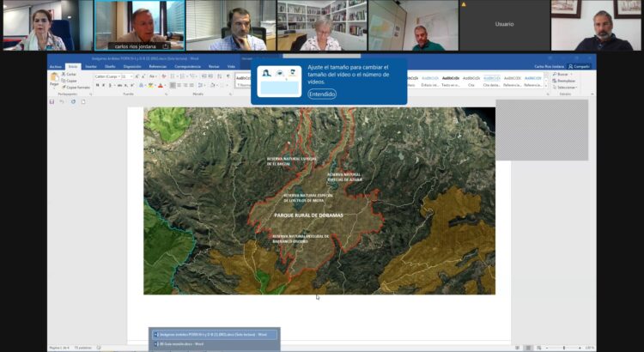Open the text effects (glowing A) menu

pos(142,85)
